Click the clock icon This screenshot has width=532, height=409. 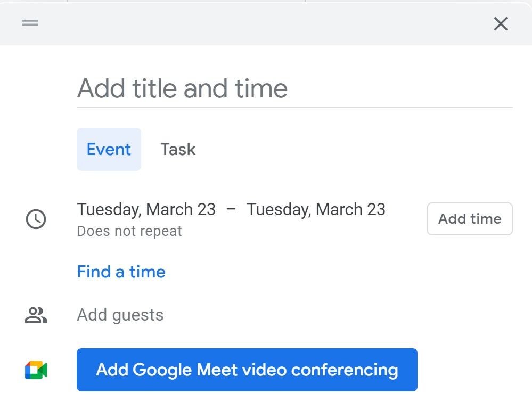36,219
